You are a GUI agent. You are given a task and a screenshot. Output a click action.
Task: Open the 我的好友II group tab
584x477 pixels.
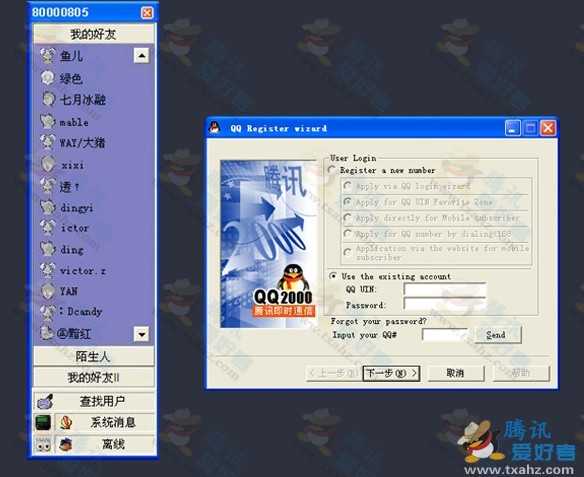tap(93, 378)
